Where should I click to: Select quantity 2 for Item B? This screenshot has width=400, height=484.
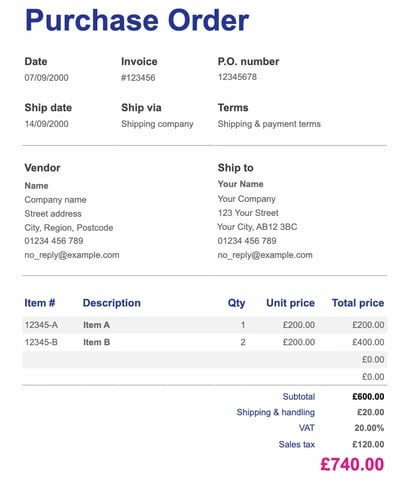coord(243,342)
